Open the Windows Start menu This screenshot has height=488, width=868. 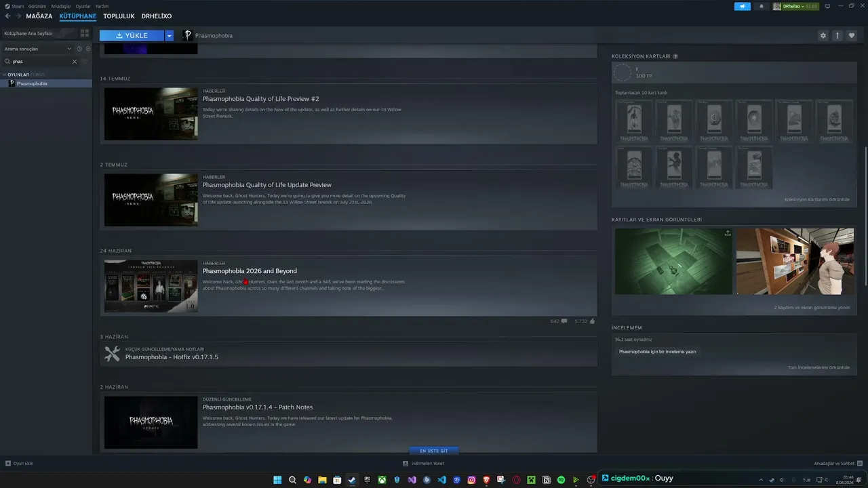click(x=277, y=480)
